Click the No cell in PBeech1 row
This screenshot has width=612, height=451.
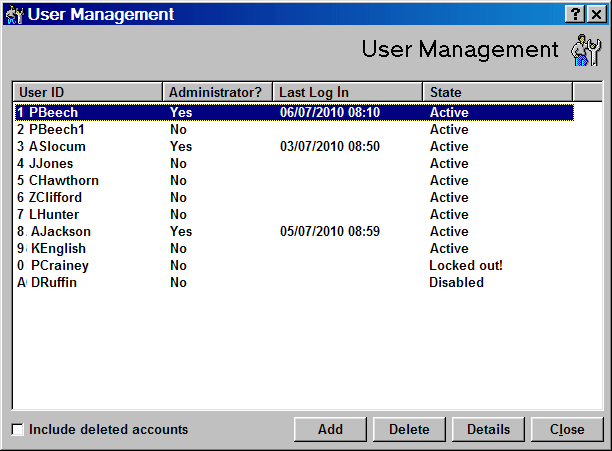click(178, 130)
